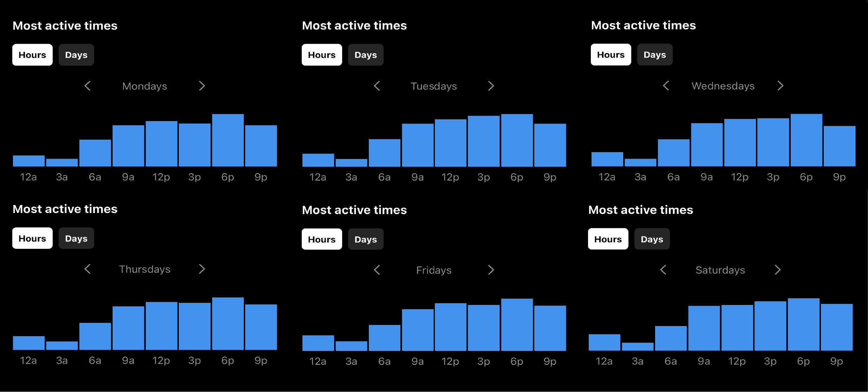Switch to Days view on Tuesdays

pyautogui.click(x=365, y=55)
